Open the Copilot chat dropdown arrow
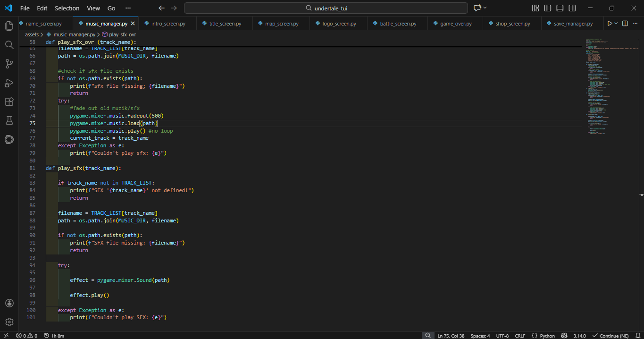644x339 pixels. click(485, 8)
